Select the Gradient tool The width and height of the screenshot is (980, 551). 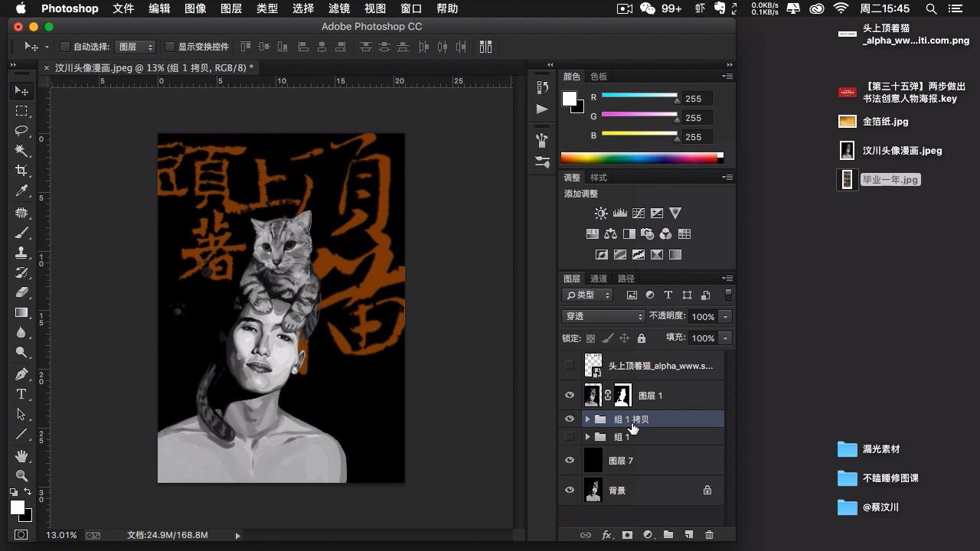[x=21, y=312]
